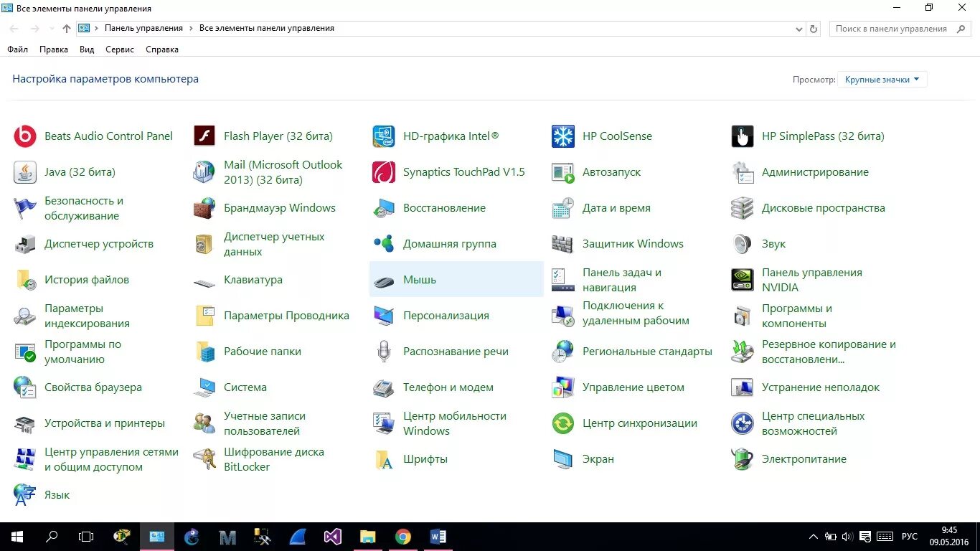
Task: Open the Flash Player (32 бита) icon
Action: tap(204, 136)
